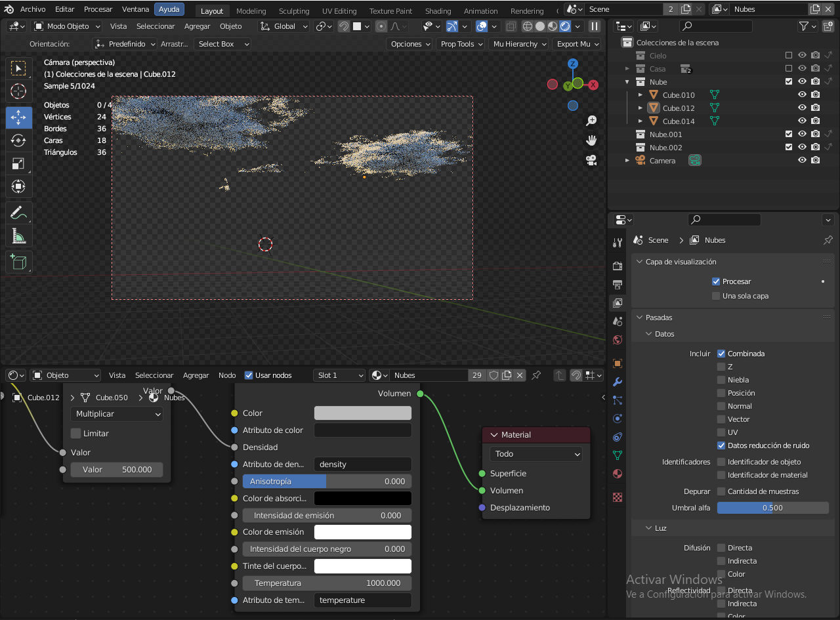Viewport: 840px width, 620px height.
Task: Enable the Una sola capa checkbox
Action: click(716, 296)
